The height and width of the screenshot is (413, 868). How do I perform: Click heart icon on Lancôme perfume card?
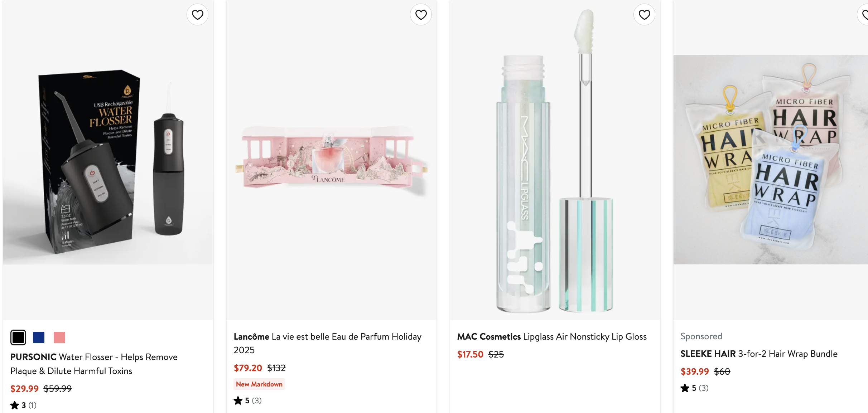(x=421, y=15)
